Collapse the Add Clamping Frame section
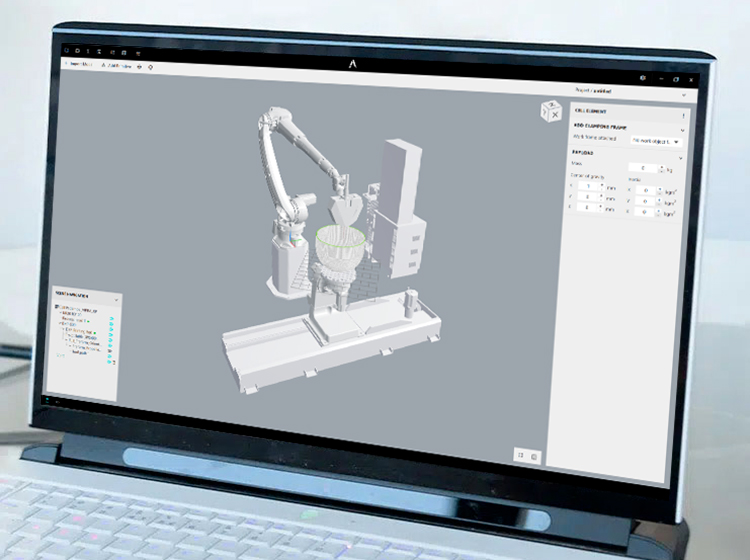This screenshot has width=750, height=560. [682, 129]
